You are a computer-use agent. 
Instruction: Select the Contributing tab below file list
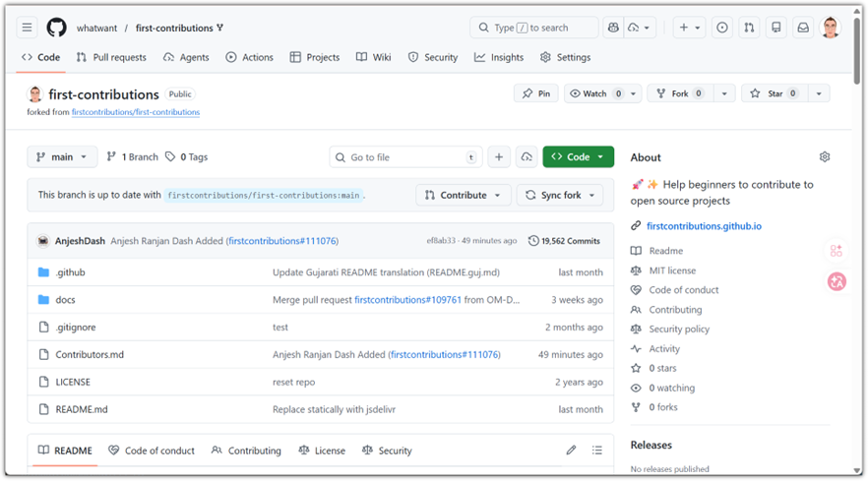click(246, 450)
